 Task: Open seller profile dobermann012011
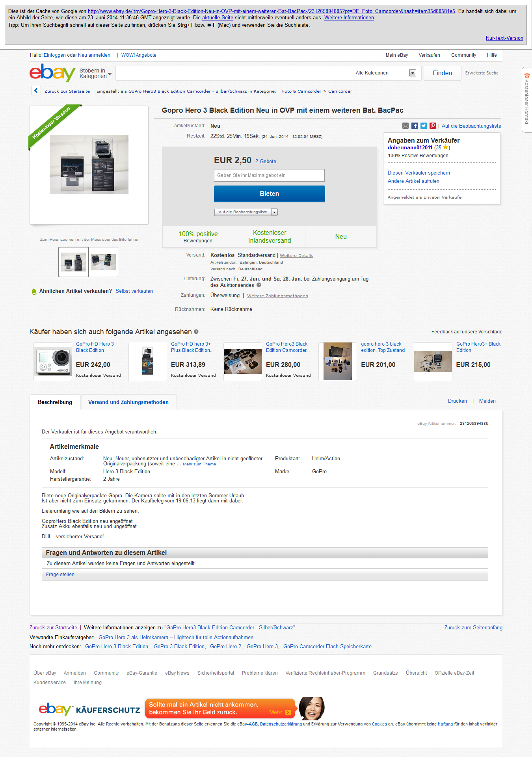click(x=410, y=148)
